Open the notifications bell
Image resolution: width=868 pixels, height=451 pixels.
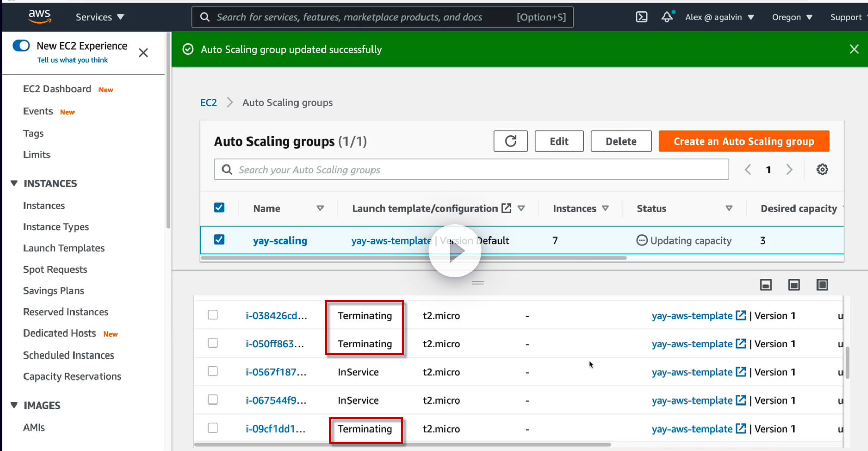pos(667,17)
